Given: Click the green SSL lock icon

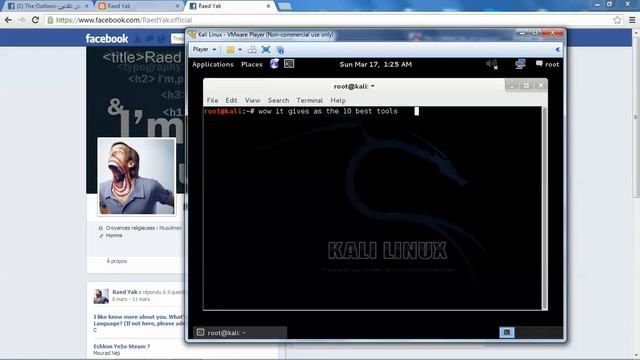Looking at the screenshot, I should [x=50, y=20].
